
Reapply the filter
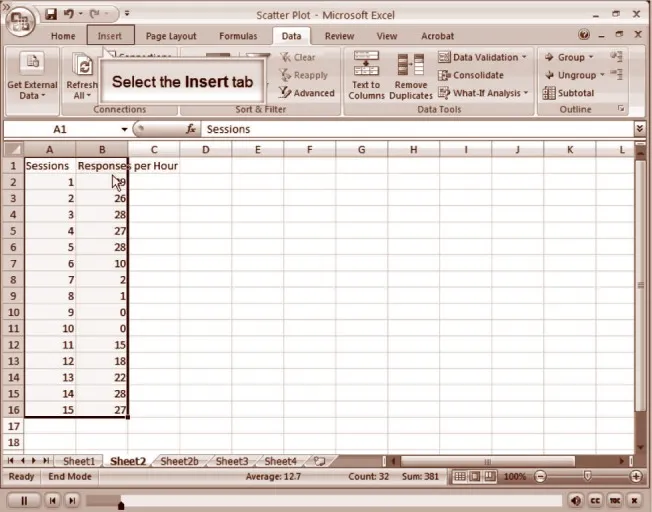tap(304, 75)
